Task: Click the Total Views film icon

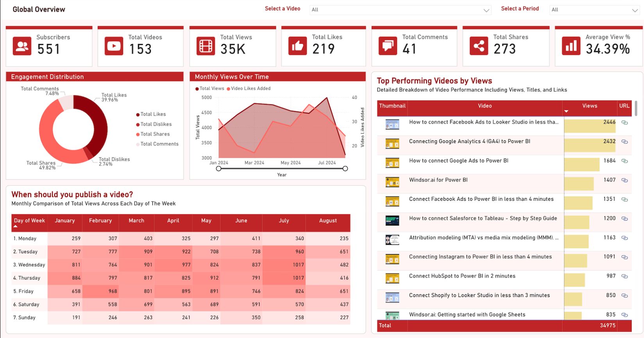Action: coord(206,46)
